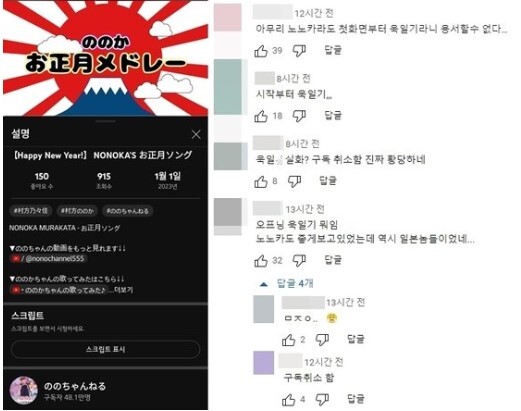The width and height of the screenshot is (521, 411).
Task: Click the 스크립트 표시 button
Action: tap(105, 349)
